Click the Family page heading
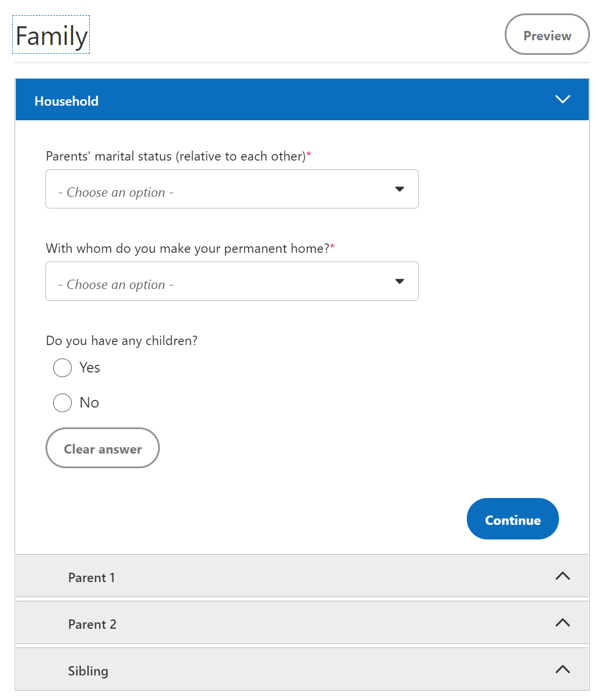615x700 pixels. tap(51, 36)
